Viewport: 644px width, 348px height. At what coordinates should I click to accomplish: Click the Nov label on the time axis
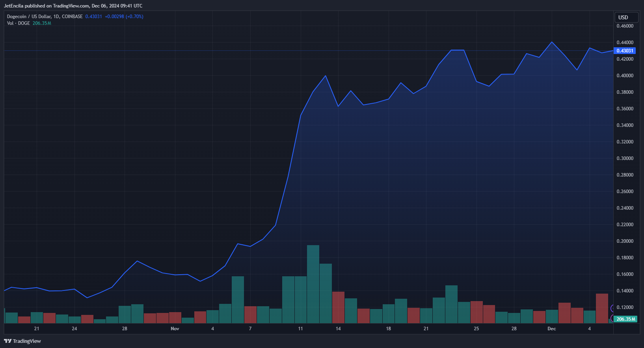point(175,329)
